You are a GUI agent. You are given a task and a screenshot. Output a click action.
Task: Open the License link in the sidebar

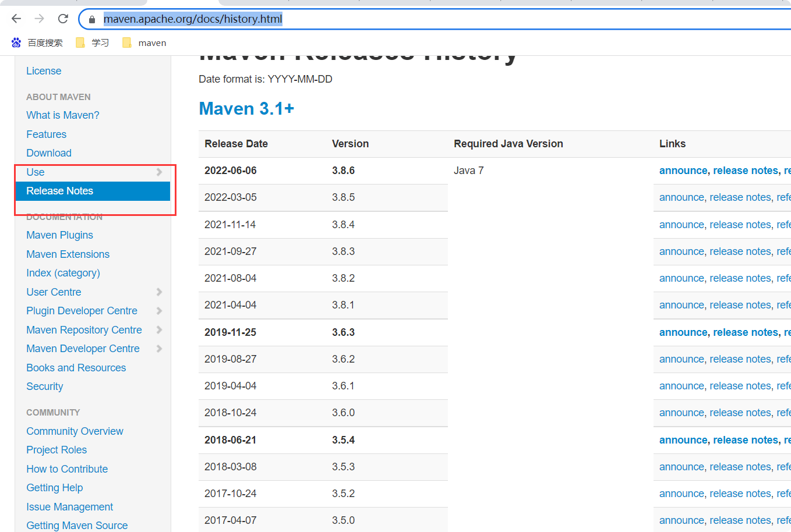coord(44,71)
